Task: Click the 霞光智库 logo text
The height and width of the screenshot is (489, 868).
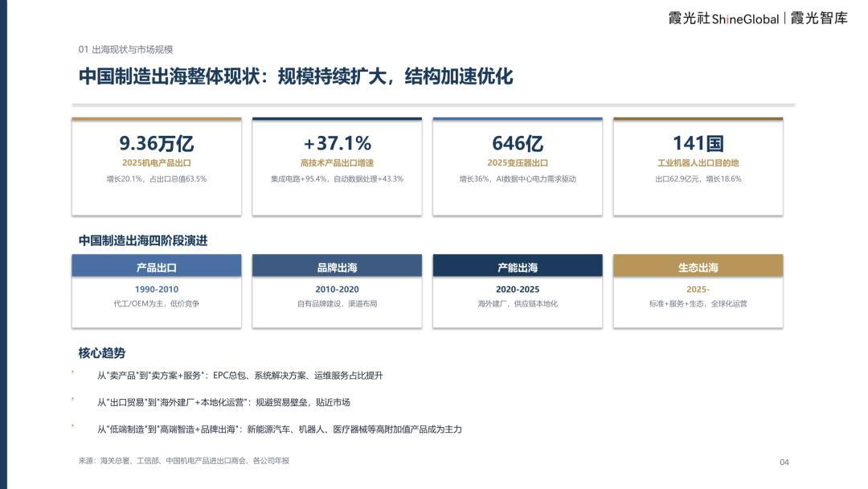Action: pos(819,18)
